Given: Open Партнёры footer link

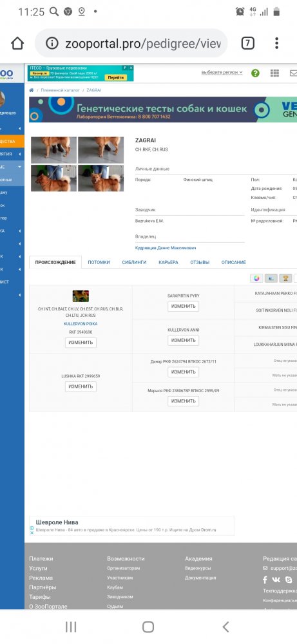Looking at the screenshot, I should tap(43, 587).
